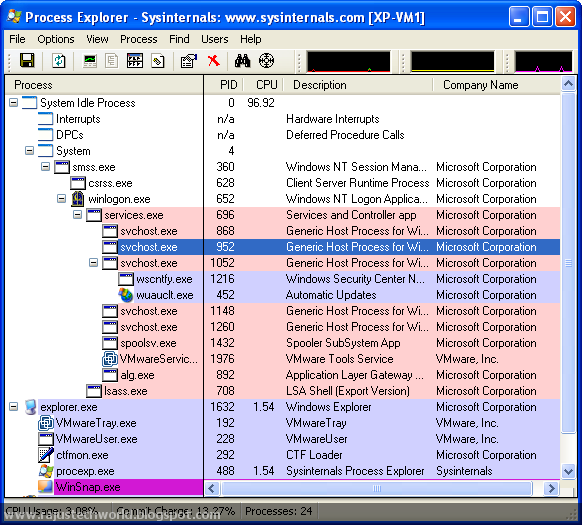
Task: Select the Interrupts row
Action: pos(282,119)
